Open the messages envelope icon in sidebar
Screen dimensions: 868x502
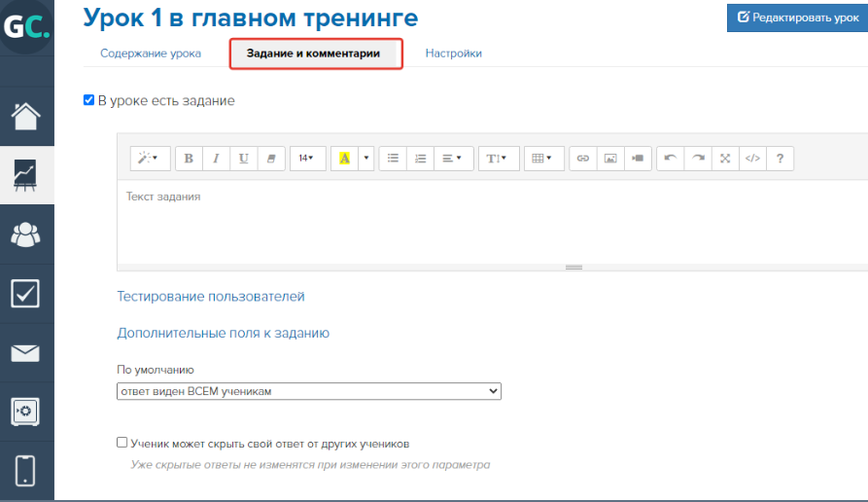26,353
